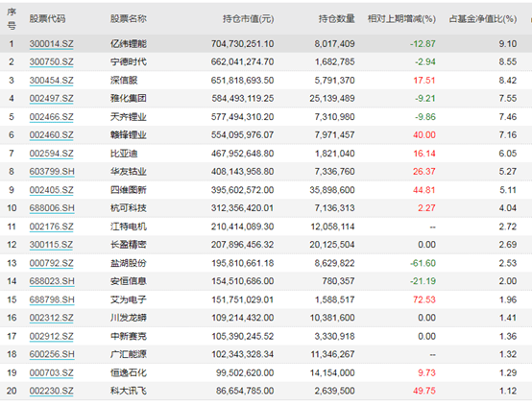
Task: Select stock name 四维图新
Action: [x=129, y=190]
